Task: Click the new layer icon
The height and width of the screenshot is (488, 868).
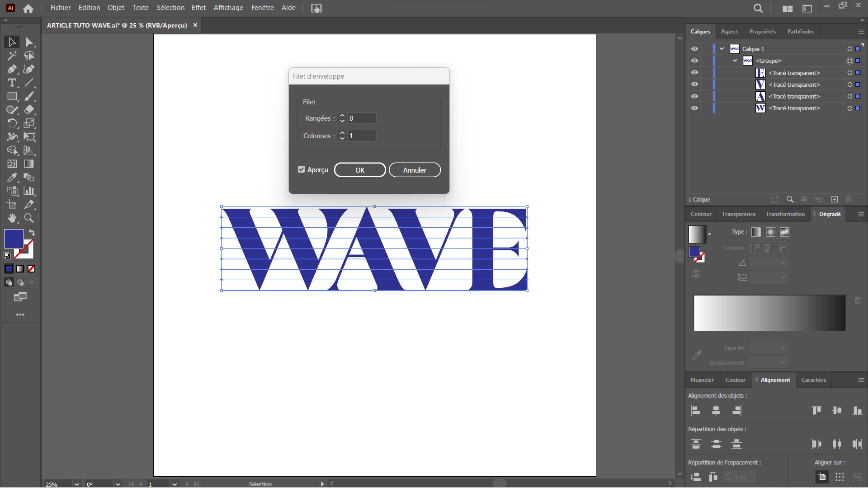Action: click(x=834, y=199)
